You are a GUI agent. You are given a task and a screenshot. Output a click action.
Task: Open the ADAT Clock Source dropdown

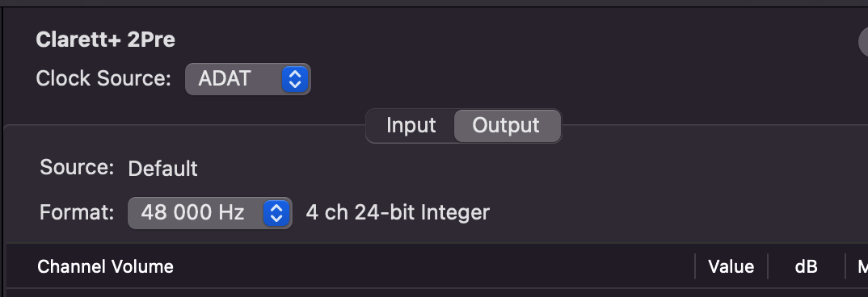pyautogui.click(x=248, y=78)
